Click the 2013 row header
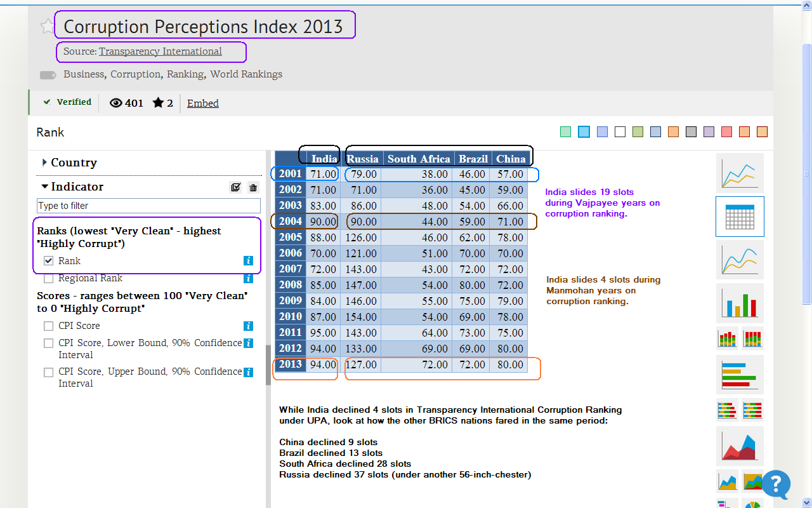812x508 pixels. (x=291, y=364)
